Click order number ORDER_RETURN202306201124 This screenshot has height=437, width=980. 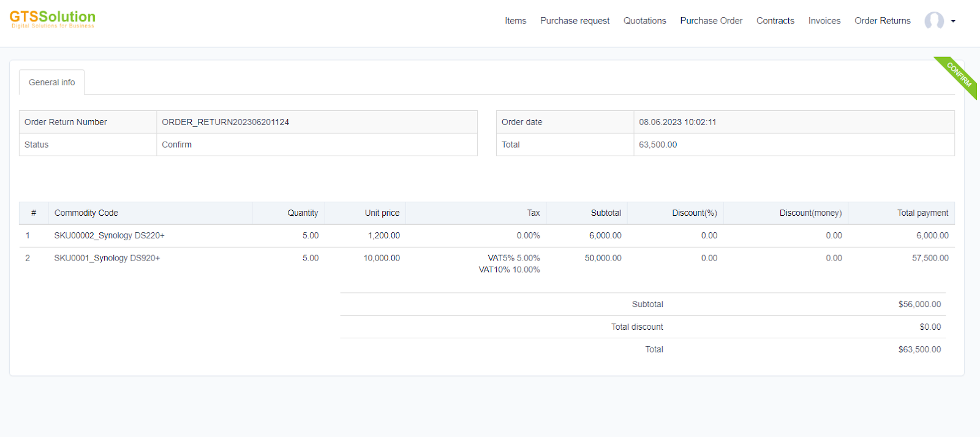point(225,122)
